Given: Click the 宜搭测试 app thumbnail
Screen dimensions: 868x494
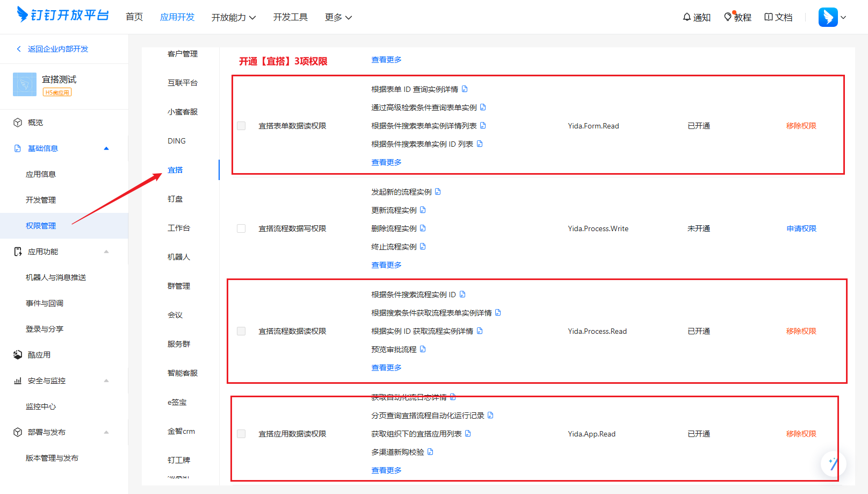Looking at the screenshot, I should pos(25,84).
